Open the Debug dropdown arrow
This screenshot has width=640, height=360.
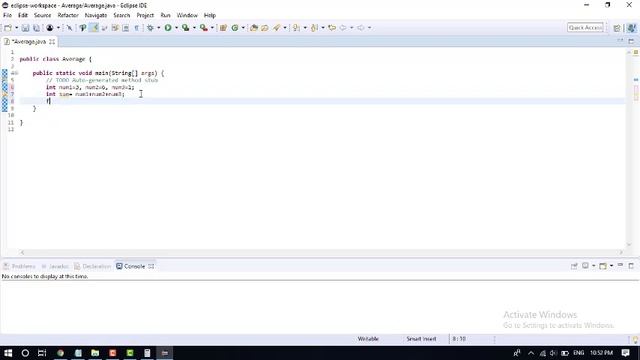click(159, 28)
